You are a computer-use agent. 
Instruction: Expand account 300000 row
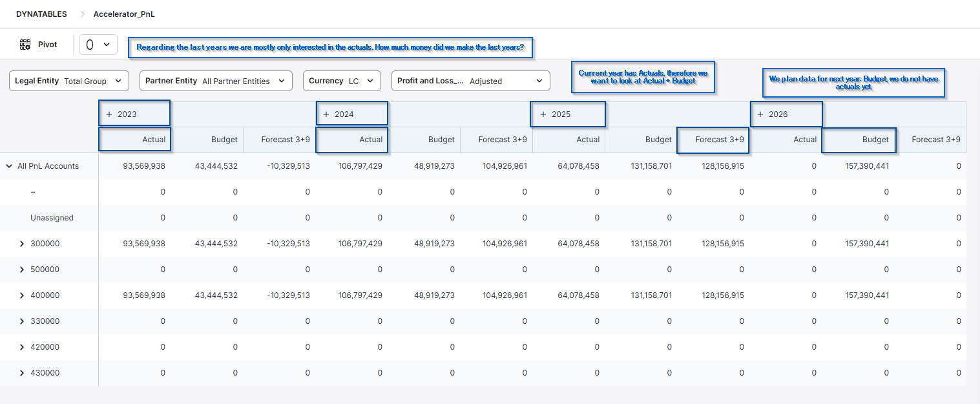pos(22,244)
